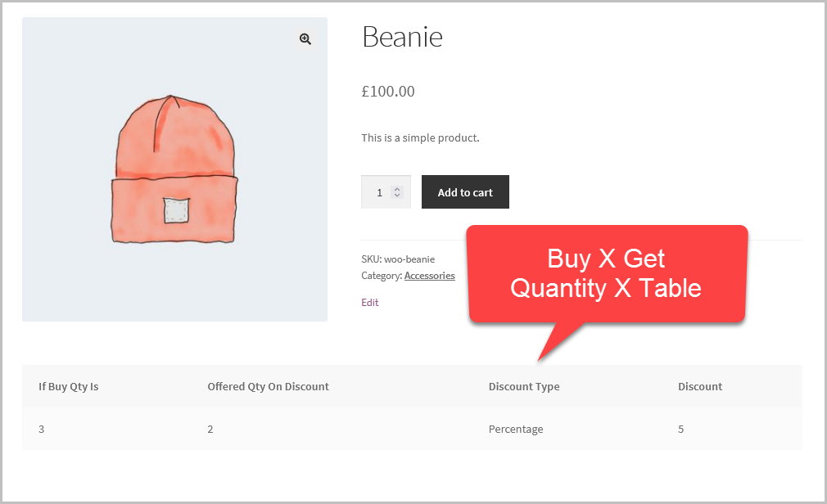The height and width of the screenshot is (504, 827).
Task: Click the quantity stepper down arrow
Action: click(x=398, y=196)
